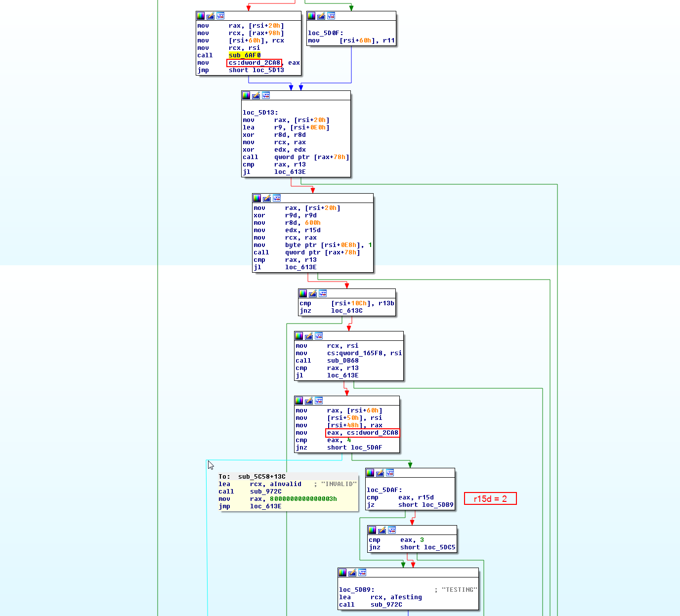Click the node color icon on the cmp eax, 3 block

tap(372, 530)
